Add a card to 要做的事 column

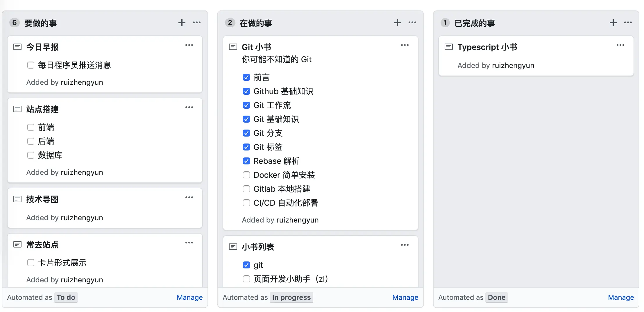click(x=182, y=23)
